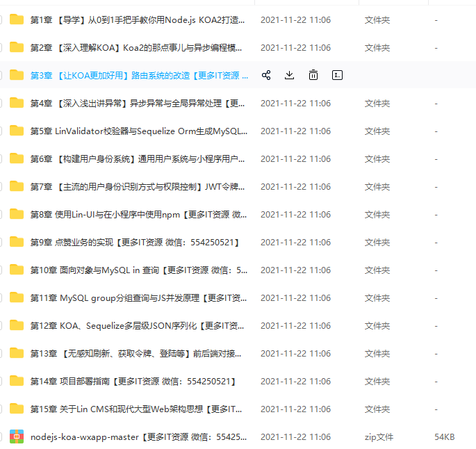The width and height of the screenshot is (476, 449).
Task: Open folder 第13章【无感知刷新、获取令牌、登陆等】
Action: click(x=136, y=353)
